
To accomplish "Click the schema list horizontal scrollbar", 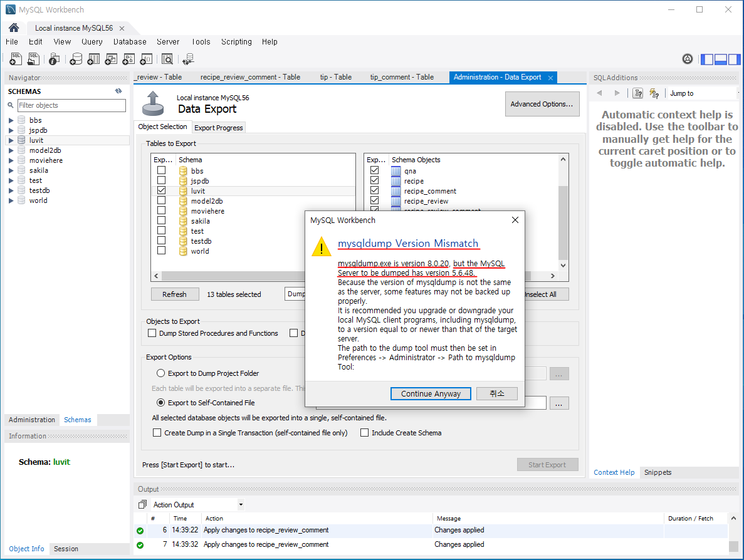I will [233, 276].
